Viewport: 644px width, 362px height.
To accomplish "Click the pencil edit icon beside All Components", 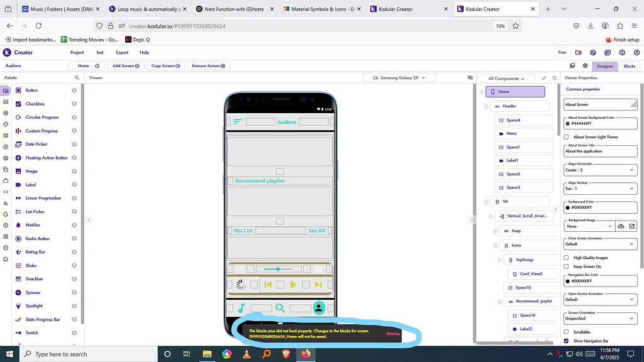I will (x=543, y=77).
